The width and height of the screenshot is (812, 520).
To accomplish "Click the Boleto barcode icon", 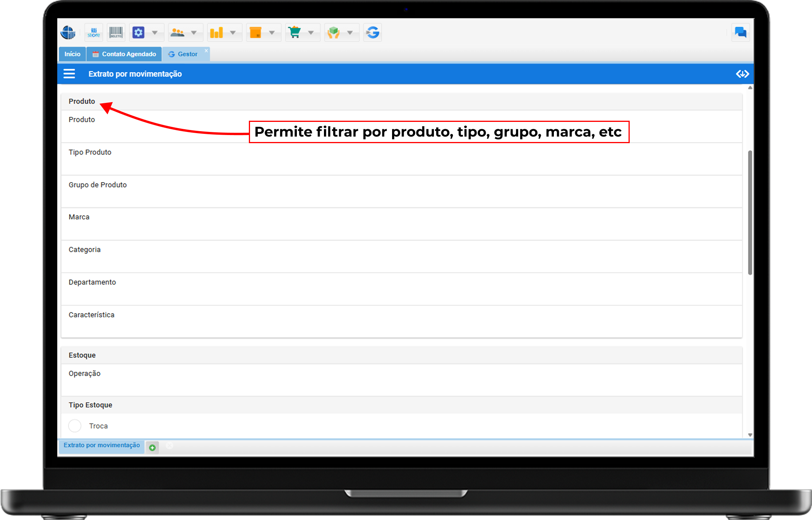I will (x=116, y=32).
